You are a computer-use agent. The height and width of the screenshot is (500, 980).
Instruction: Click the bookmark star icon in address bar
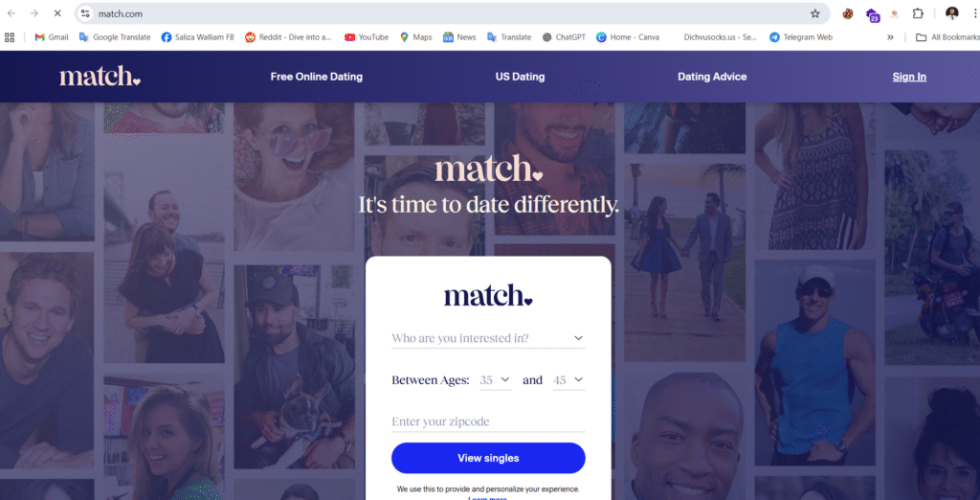[815, 13]
